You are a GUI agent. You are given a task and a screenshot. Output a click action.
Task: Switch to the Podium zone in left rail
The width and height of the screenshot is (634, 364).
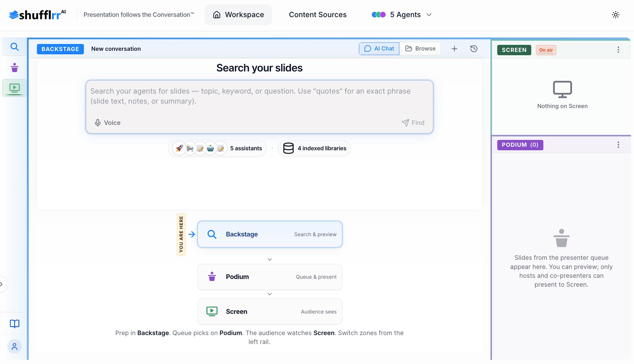pyautogui.click(x=14, y=68)
